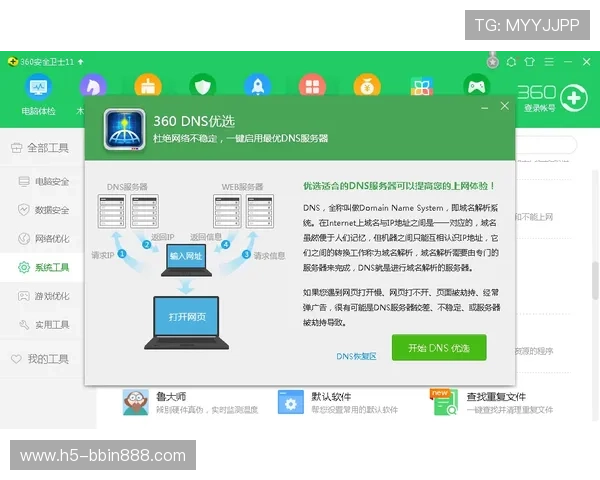Click the 查找重复文件 tool title
This screenshot has height=480, width=600.
point(496,397)
